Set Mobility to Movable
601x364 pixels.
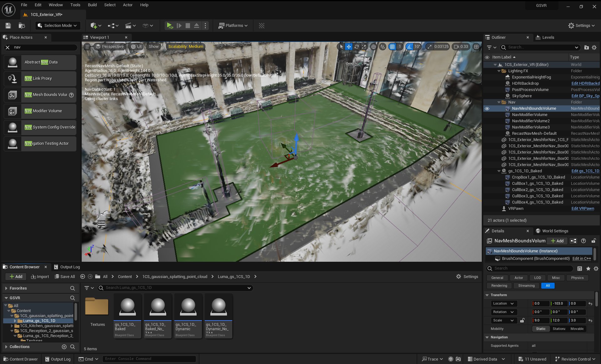(577, 329)
